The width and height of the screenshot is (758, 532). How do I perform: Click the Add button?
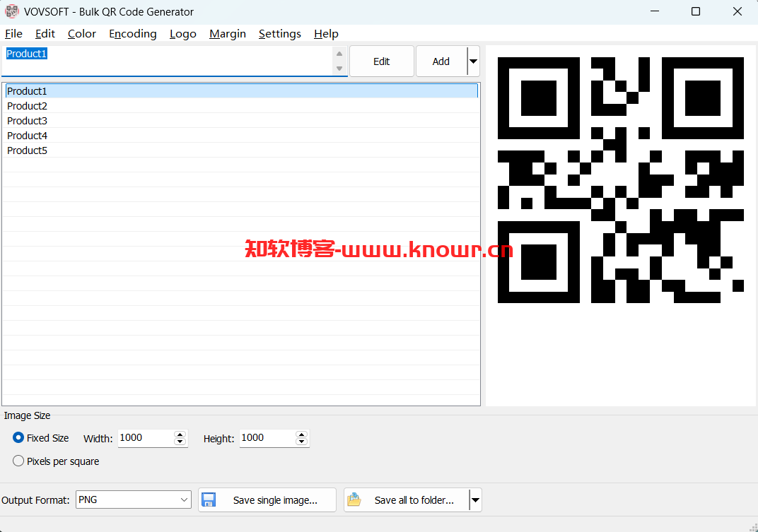441,61
